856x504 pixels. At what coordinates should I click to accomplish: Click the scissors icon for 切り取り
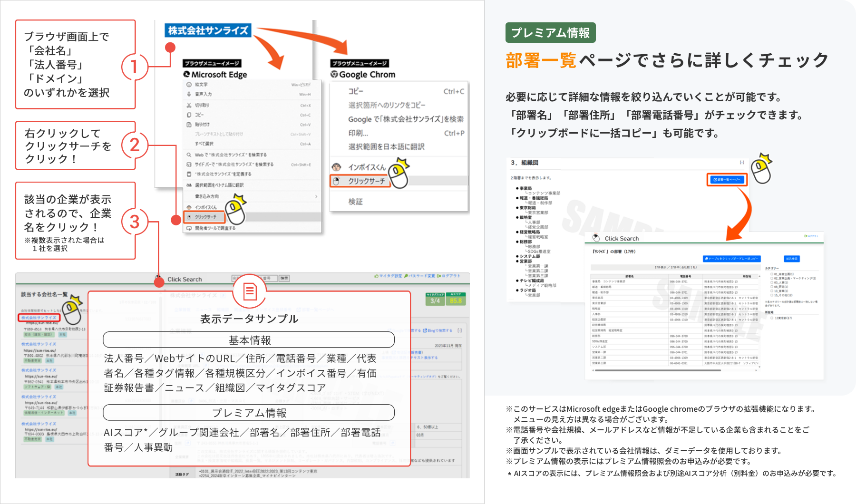click(189, 105)
